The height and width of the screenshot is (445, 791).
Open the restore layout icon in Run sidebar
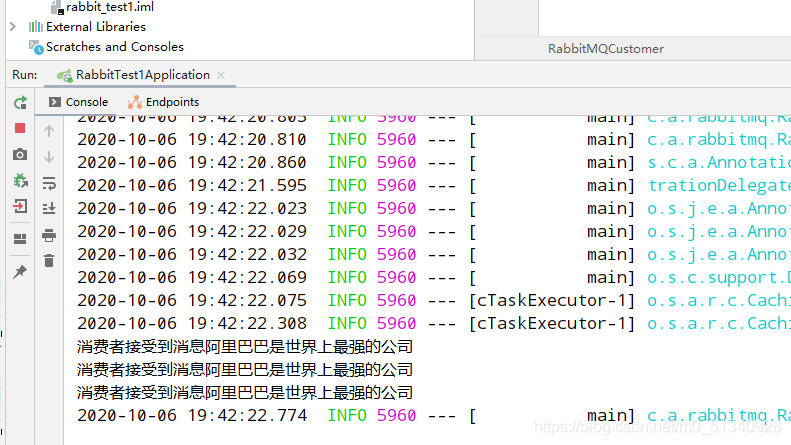pyautogui.click(x=20, y=239)
